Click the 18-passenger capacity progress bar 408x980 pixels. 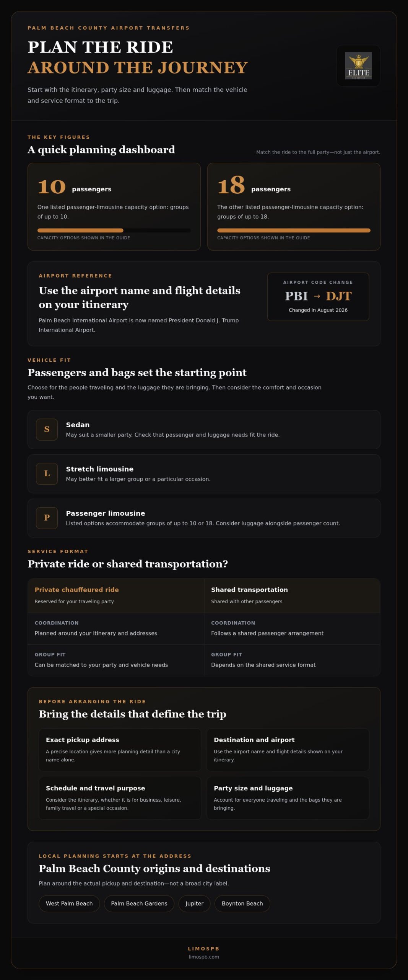294,230
